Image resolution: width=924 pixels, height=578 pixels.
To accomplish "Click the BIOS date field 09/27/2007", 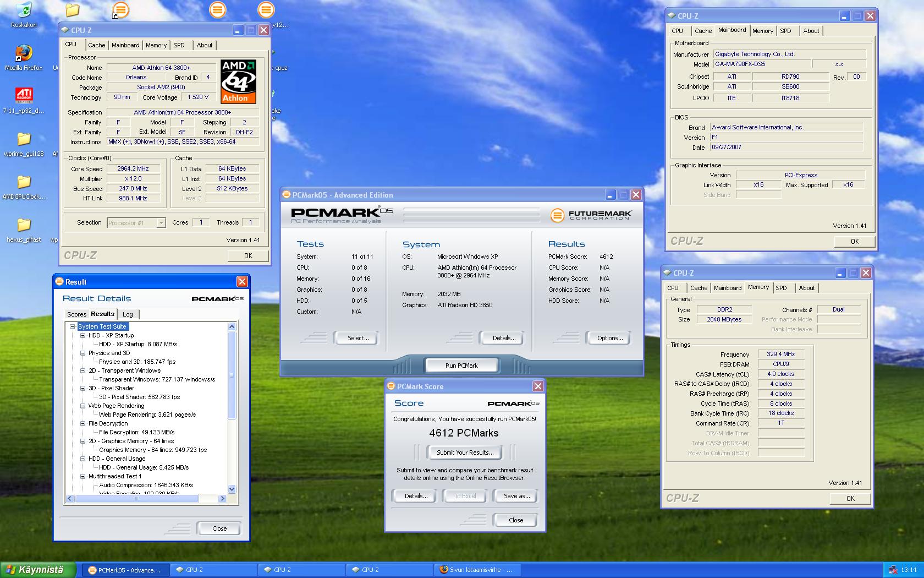I will pyautogui.click(x=787, y=148).
